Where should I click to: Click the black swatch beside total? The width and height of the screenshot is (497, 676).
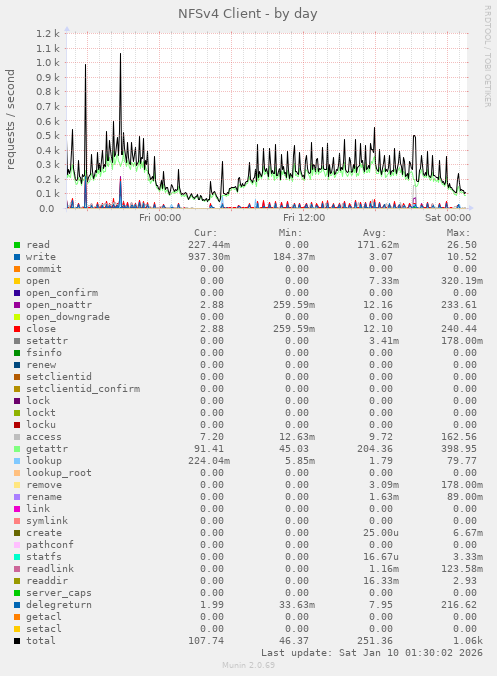point(17,641)
